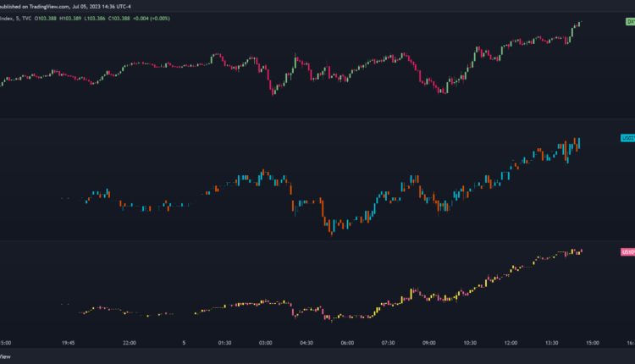
Task: Select the 19:45 time axis label
Action: 69,343
